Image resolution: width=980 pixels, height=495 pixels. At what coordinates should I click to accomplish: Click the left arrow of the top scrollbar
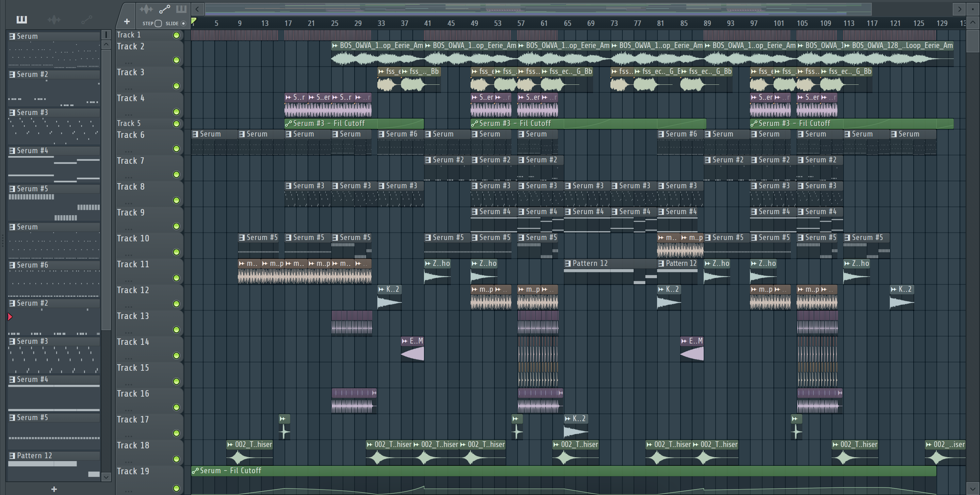coord(197,9)
